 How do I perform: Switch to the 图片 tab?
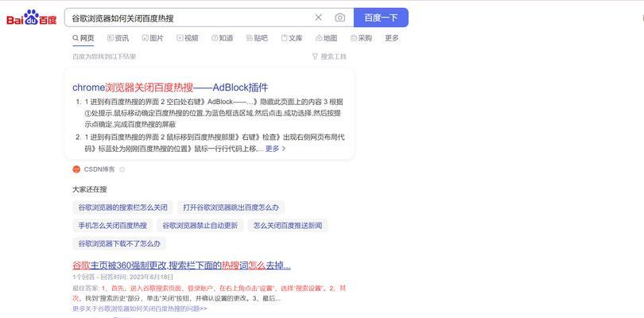(x=153, y=38)
